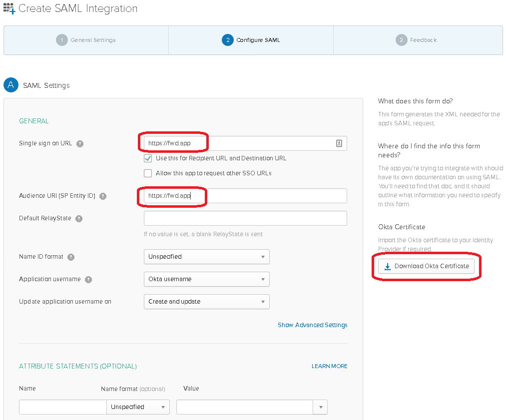The width and height of the screenshot is (506, 420).
Task: Click 'What does this form do?' heading
Action: [x=415, y=101]
